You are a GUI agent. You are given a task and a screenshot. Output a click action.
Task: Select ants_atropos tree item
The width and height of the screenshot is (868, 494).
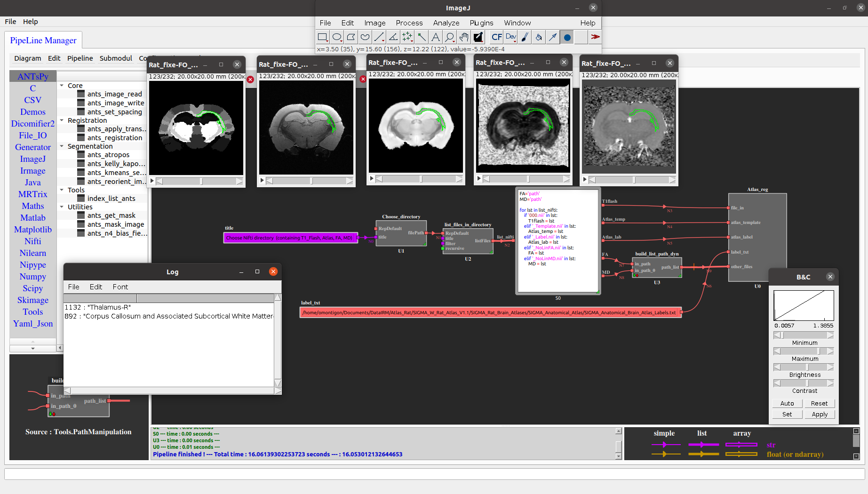pyautogui.click(x=108, y=155)
